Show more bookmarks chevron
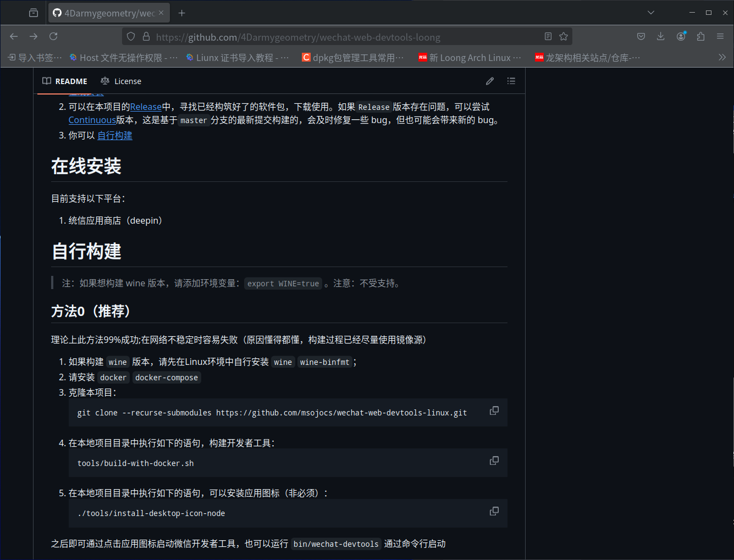Viewport: 734px width, 560px height. [722, 57]
